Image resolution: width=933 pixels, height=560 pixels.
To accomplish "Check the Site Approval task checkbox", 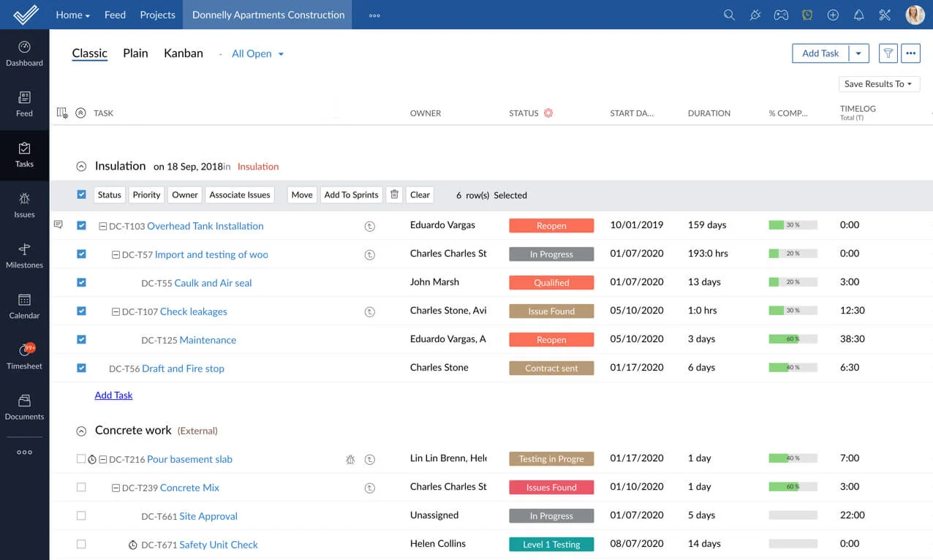I will click(x=81, y=515).
